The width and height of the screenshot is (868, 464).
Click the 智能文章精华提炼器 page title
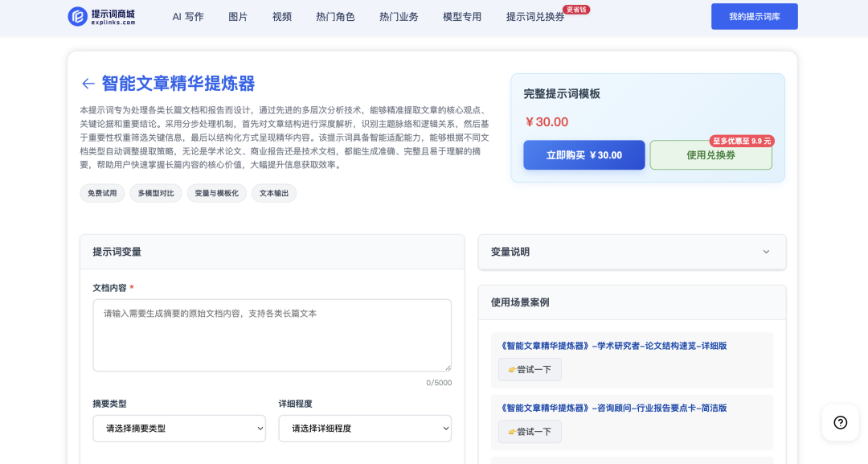coord(178,84)
